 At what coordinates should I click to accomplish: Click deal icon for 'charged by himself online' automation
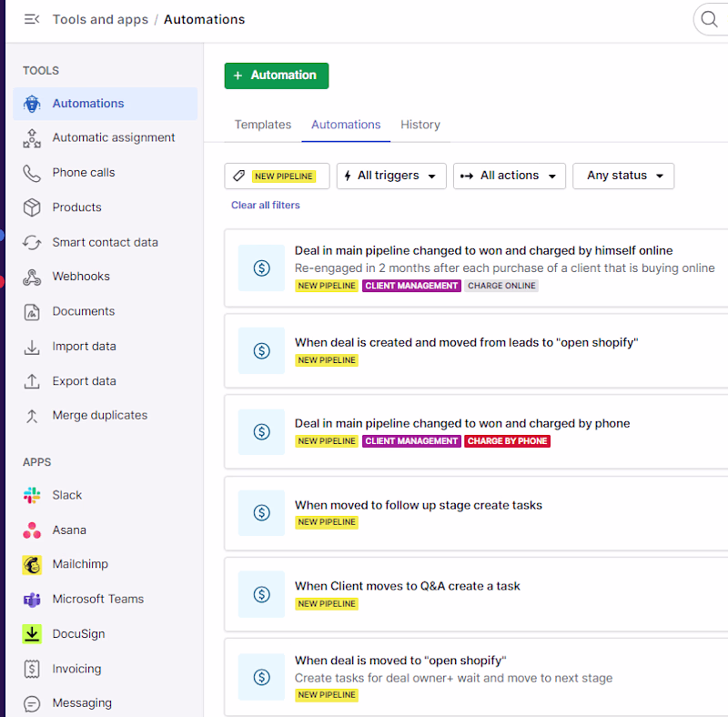click(x=261, y=268)
